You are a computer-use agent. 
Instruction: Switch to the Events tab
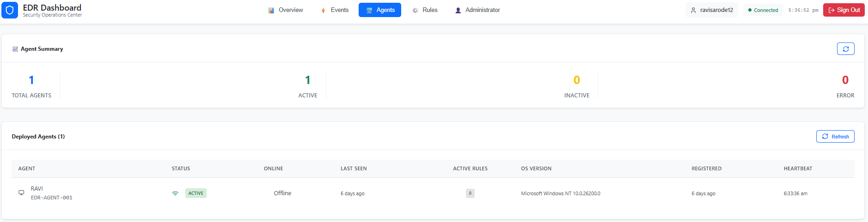[335, 10]
